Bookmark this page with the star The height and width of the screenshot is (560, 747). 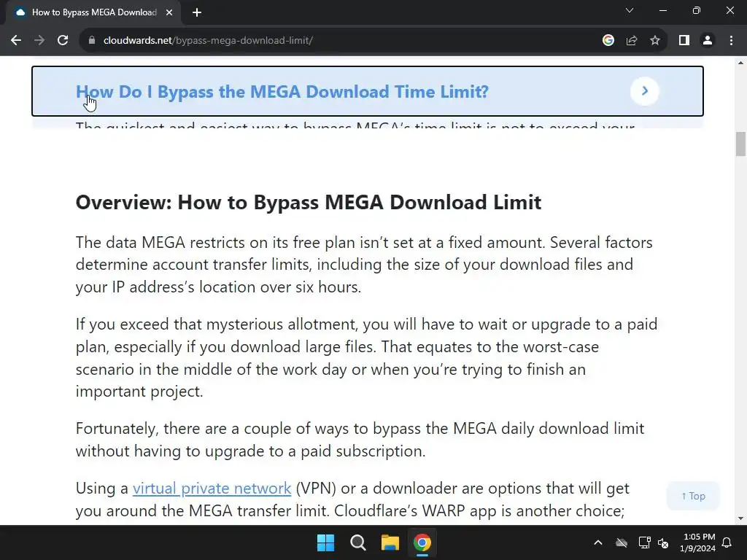point(655,41)
